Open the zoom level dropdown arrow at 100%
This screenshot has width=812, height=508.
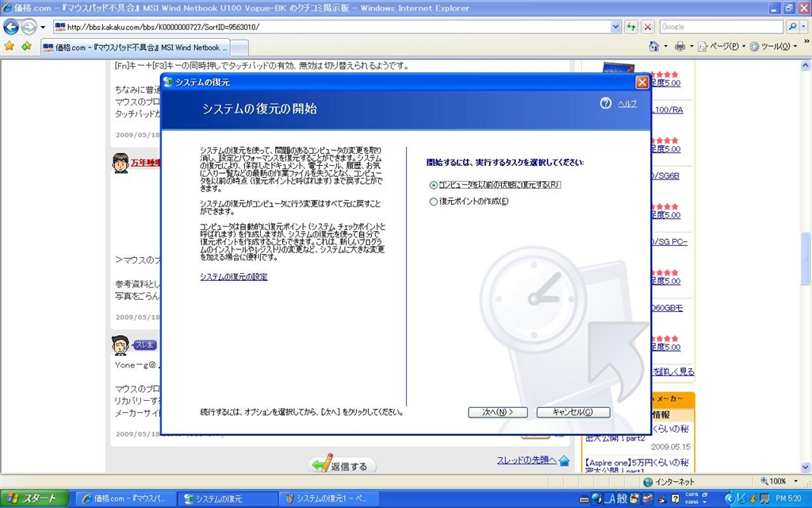pyautogui.click(x=796, y=482)
